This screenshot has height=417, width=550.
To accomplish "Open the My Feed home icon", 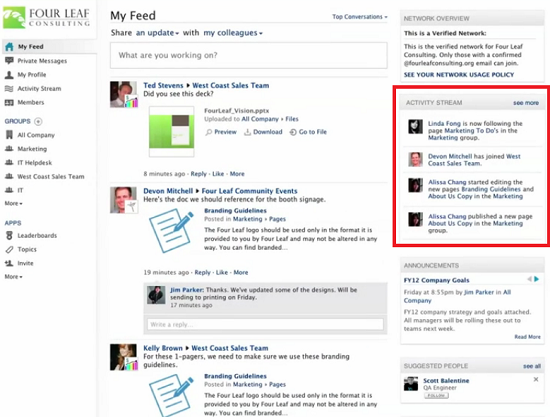I will point(9,47).
